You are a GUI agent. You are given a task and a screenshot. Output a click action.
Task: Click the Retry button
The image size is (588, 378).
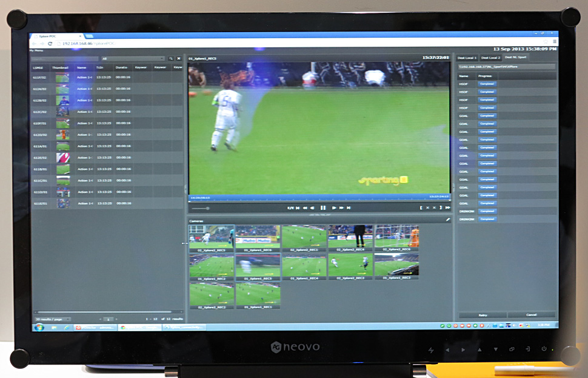(482, 315)
